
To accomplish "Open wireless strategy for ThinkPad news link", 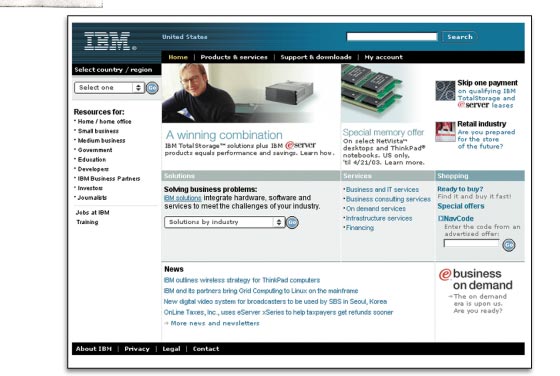I will (x=242, y=280).
